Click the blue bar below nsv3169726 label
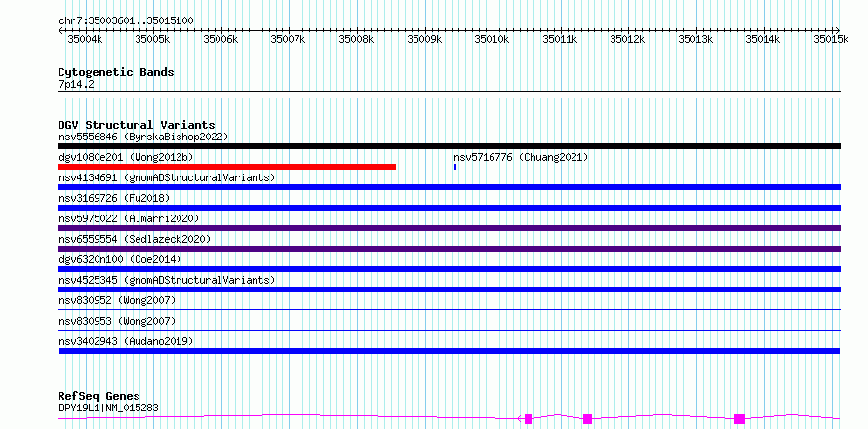This screenshot has width=868, height=429. click(449, 208)
